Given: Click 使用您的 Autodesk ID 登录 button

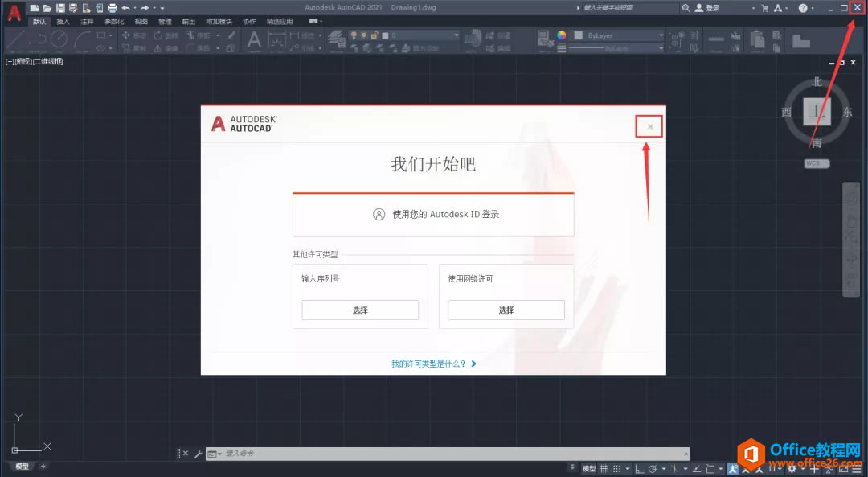Looking at the screenshot, I should (433, 215).
